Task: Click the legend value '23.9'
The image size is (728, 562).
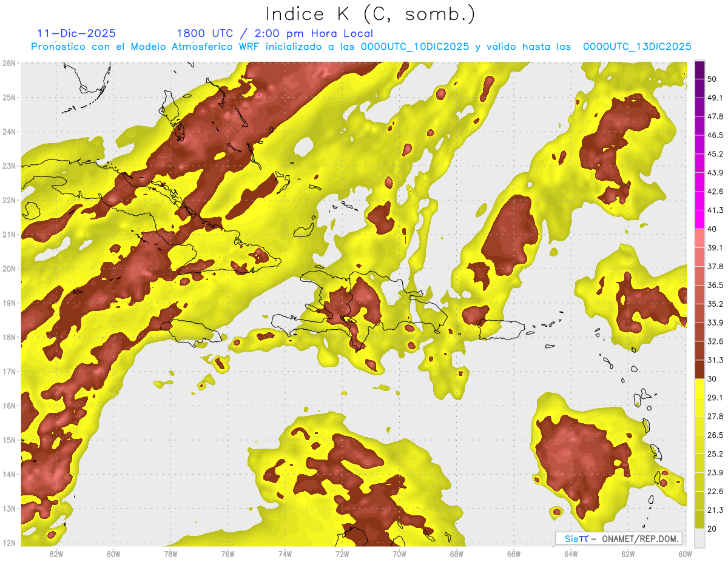Action: coord(715,473)
